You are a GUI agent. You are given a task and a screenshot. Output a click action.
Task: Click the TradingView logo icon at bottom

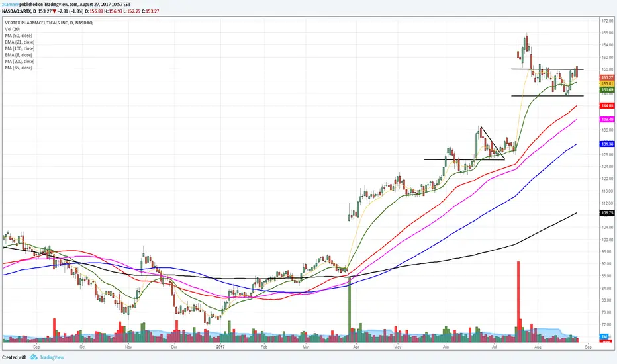pos(34,357)
